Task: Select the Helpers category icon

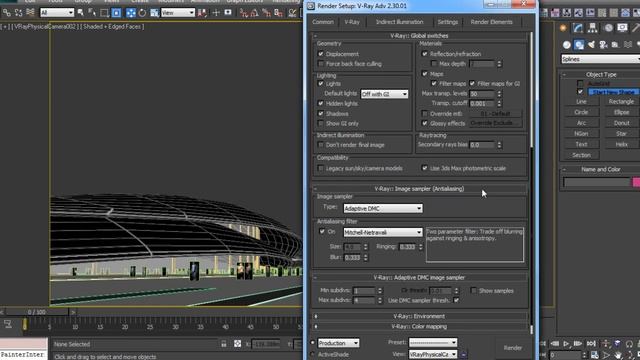Action: click(x=615, y=44)
